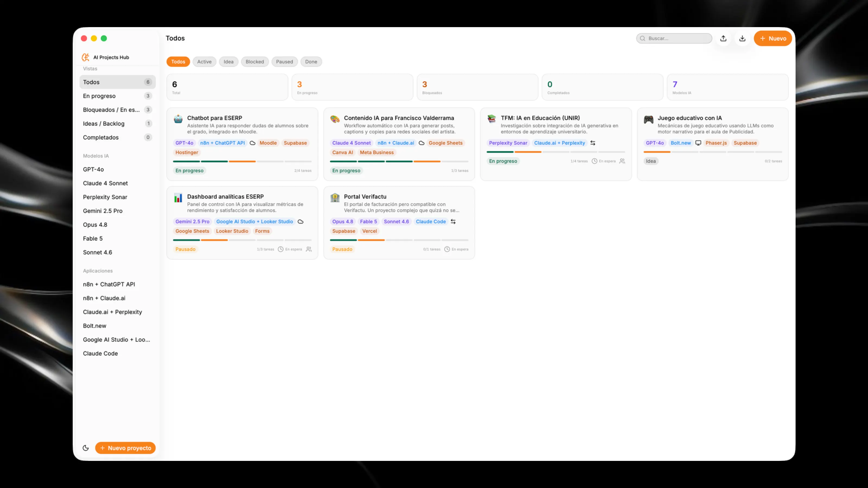Viewport: 868px width, 488px height.
Task: Select Google AI Studio + Loo... in sidebar
Action: coord(117,339)
